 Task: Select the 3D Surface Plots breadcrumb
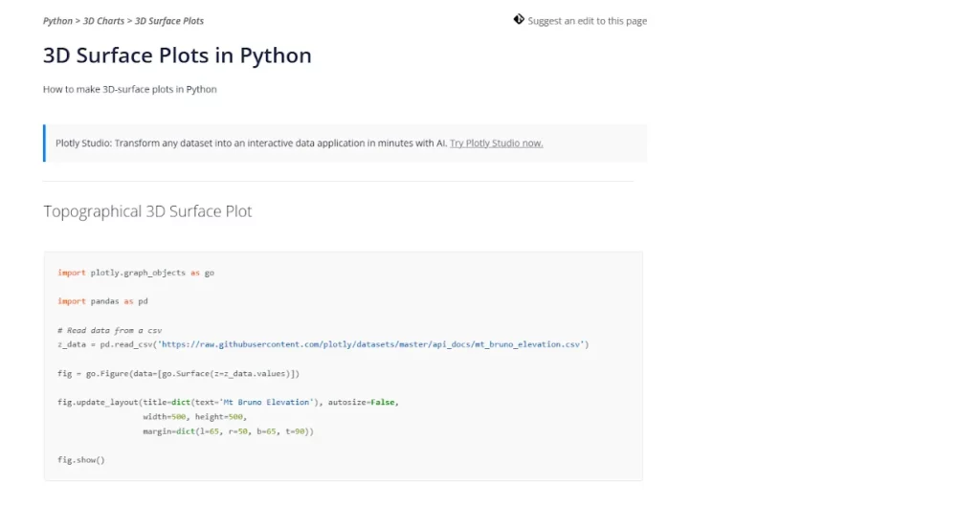click(169, 21)
